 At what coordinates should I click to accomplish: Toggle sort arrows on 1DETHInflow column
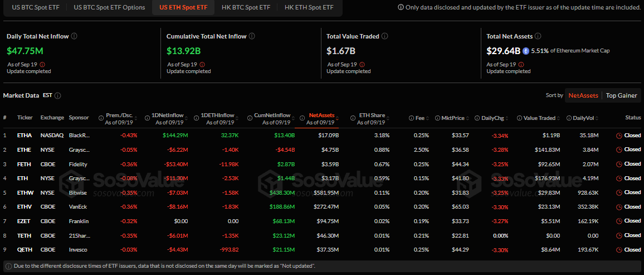point(237,118)
